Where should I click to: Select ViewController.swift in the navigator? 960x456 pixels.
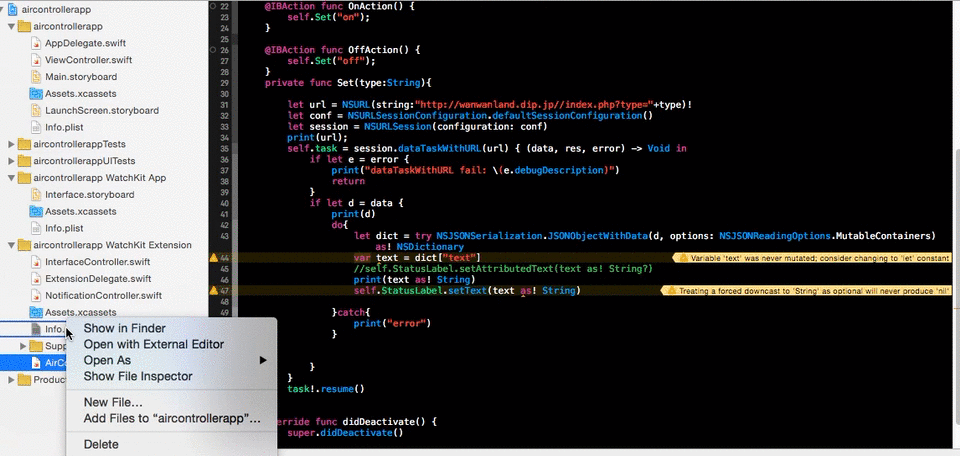88,60
